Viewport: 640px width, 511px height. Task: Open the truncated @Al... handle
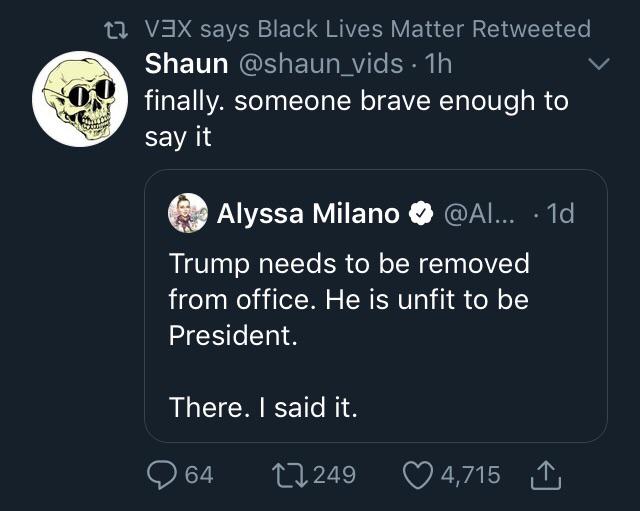pos(479,213)
